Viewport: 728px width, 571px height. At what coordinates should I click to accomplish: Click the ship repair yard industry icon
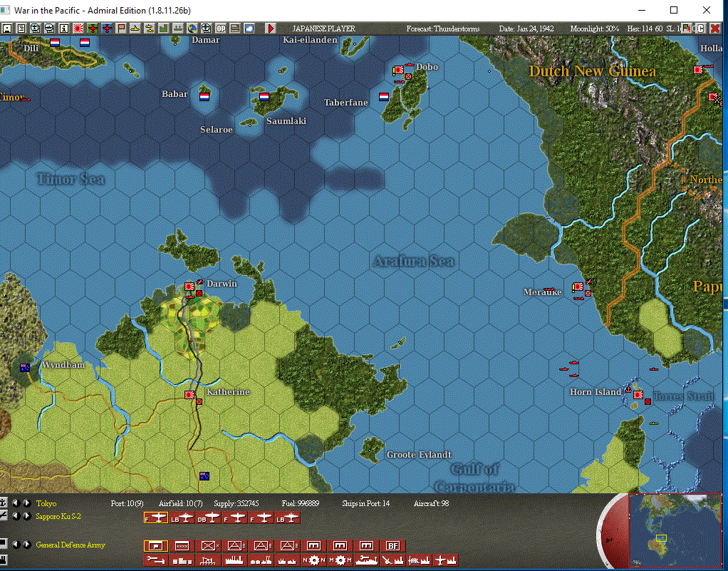click(366, 560)
